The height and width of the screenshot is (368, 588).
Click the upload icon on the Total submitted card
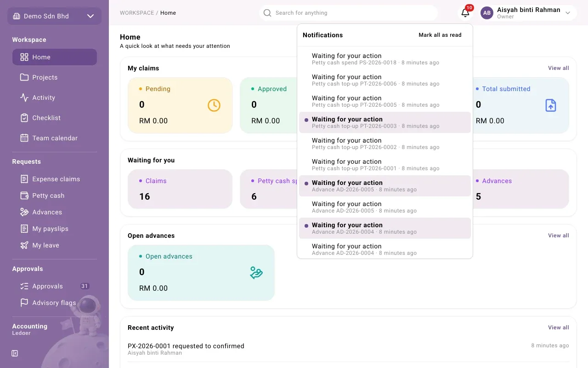[x=551, y=105]
